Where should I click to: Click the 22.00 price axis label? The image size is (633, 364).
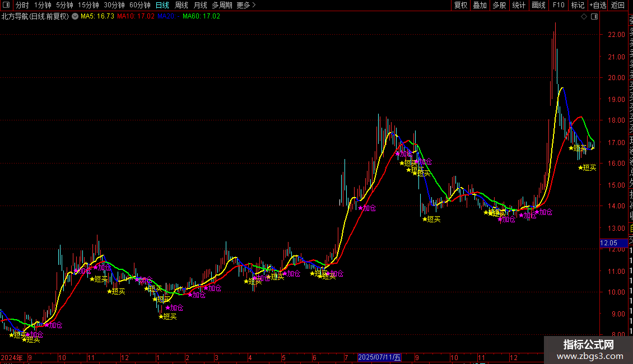coord(616,35)
